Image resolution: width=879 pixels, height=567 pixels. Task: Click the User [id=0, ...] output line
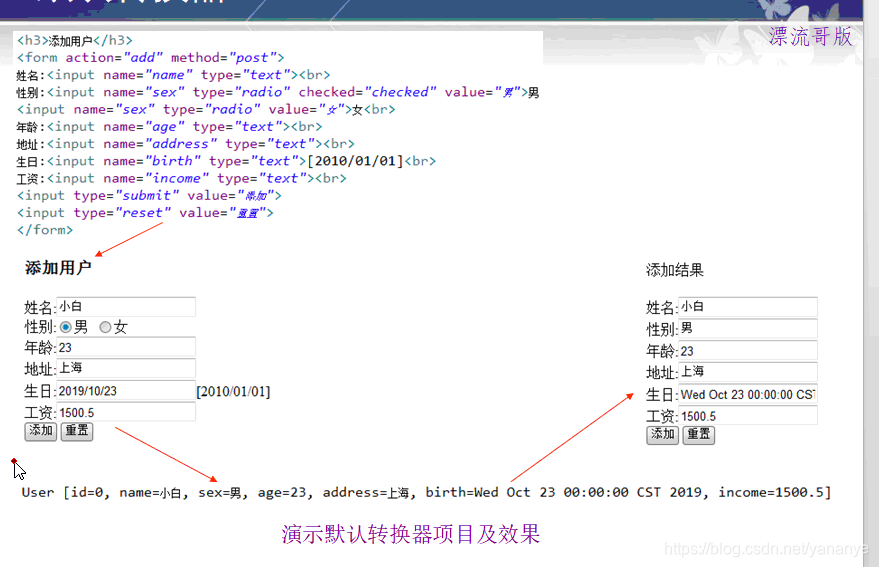[x=426, y=492]
